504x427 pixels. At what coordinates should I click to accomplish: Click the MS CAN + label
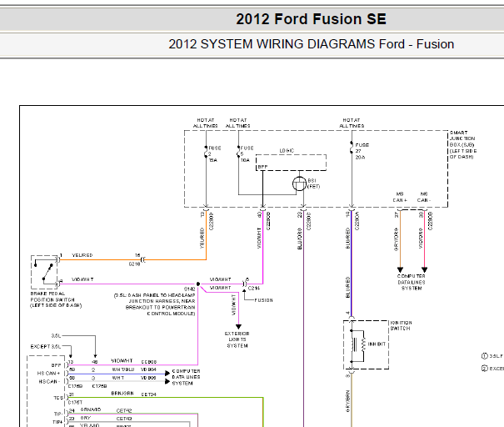click(x=400, y=197)
